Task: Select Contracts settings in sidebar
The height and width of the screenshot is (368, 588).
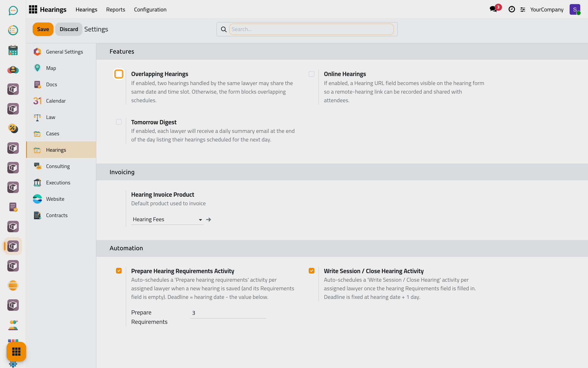Action: coord(61,215)
